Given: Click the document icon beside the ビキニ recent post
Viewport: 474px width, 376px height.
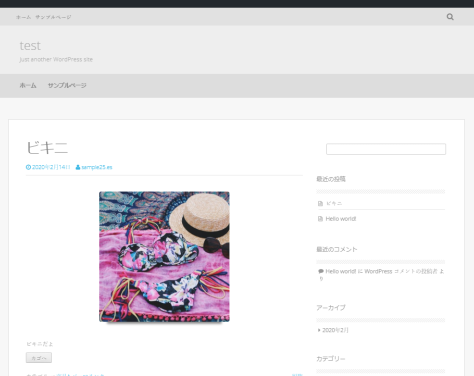Looking at the screenshot, I should [x=320, y=203].
